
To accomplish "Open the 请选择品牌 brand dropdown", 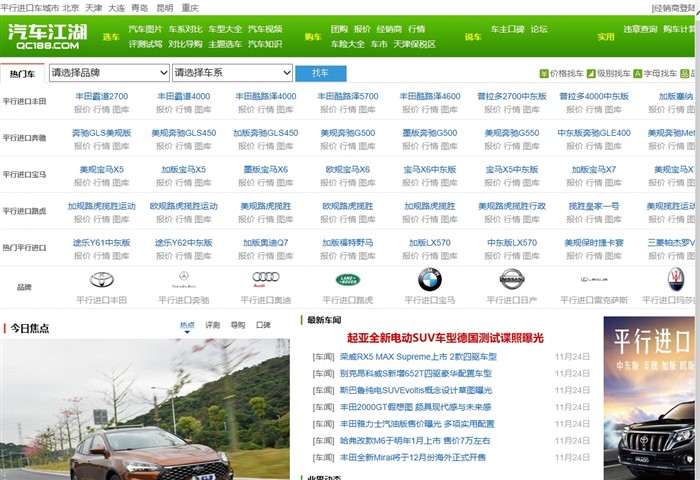I will click(x=109, y=73).
